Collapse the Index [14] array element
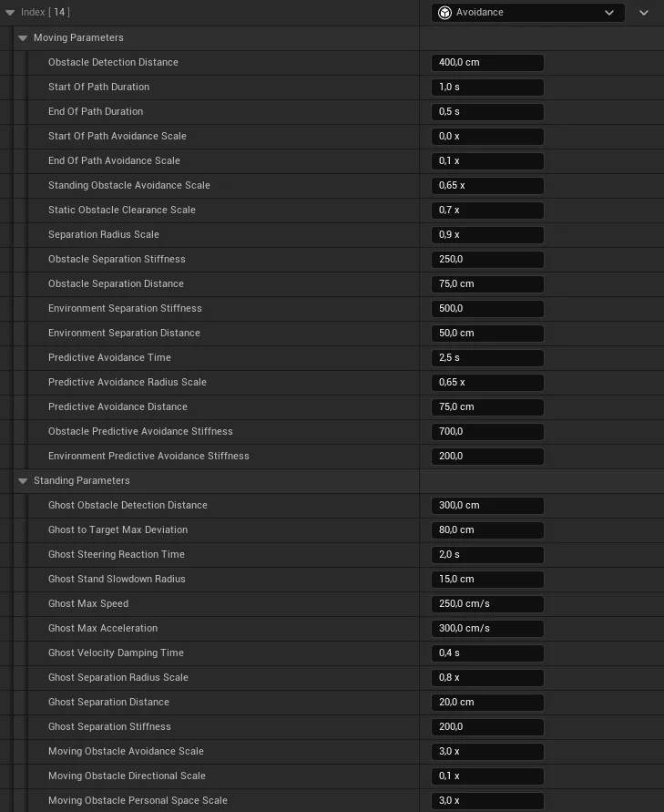Screen dimensions: 664x812 coord(10,13)
